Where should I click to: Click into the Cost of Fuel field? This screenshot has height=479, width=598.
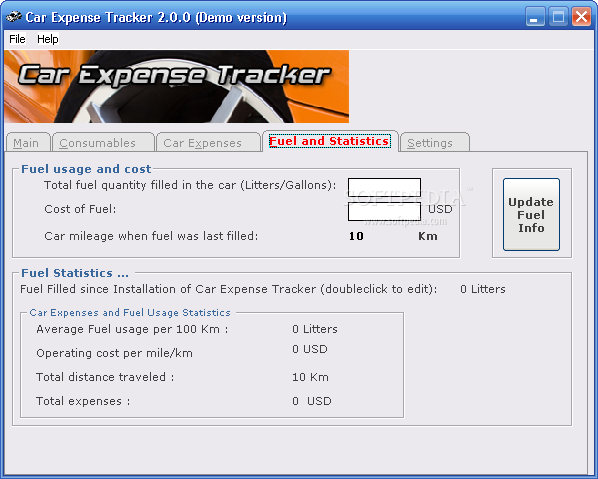tap(384, 211)
